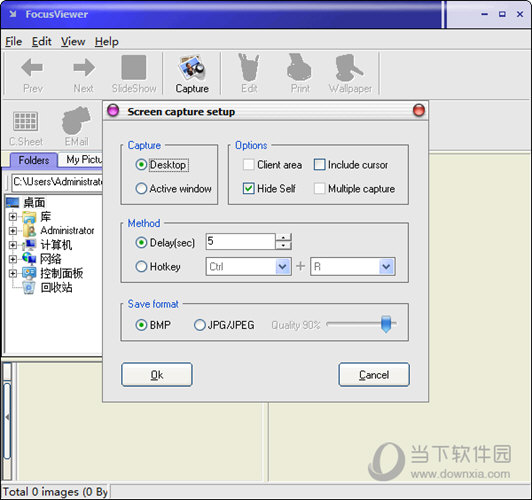Expand the 网络 tree node
The width and height of the screenshot is (532, 500).
point(13,259)
